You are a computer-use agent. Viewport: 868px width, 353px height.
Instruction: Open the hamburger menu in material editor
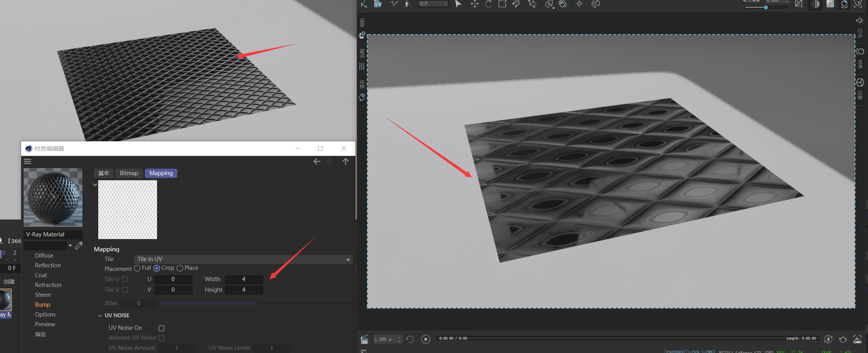[27, 161]
